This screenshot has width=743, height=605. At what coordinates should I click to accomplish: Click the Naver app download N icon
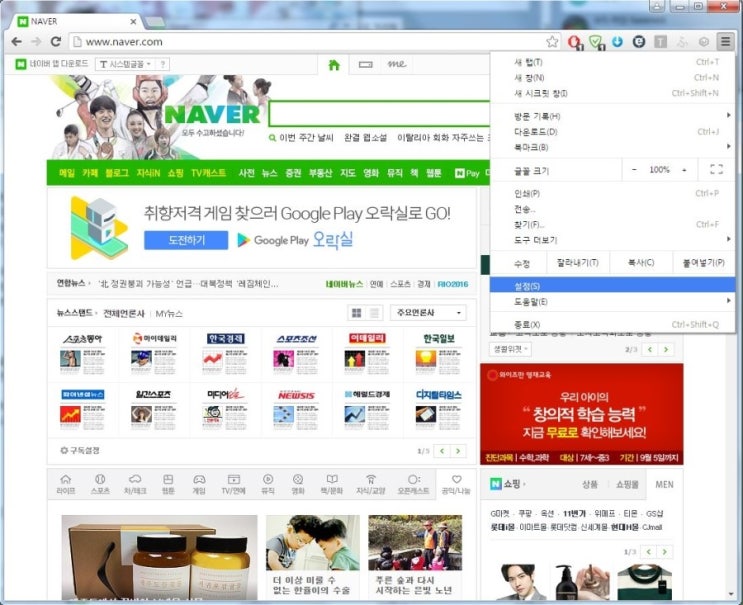coord(21,64)
